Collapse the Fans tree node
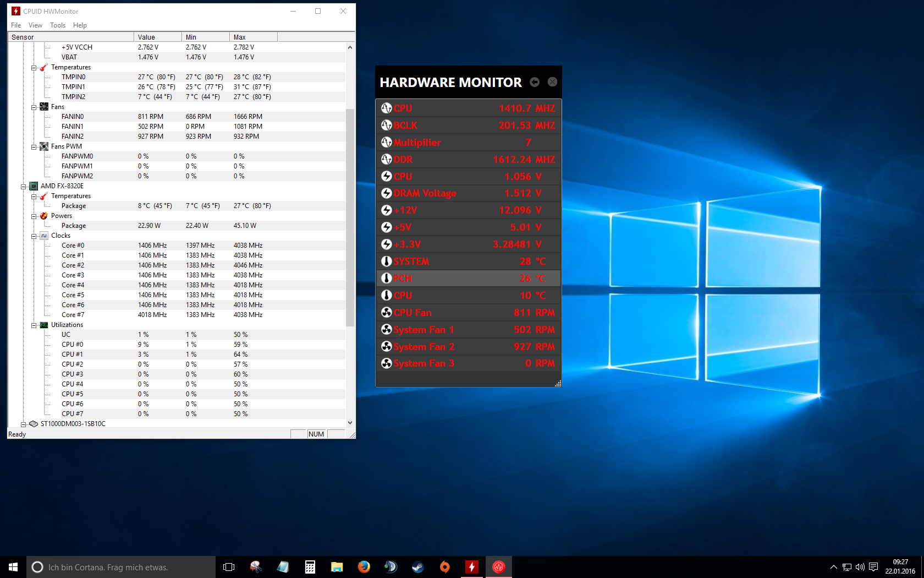 34,107
